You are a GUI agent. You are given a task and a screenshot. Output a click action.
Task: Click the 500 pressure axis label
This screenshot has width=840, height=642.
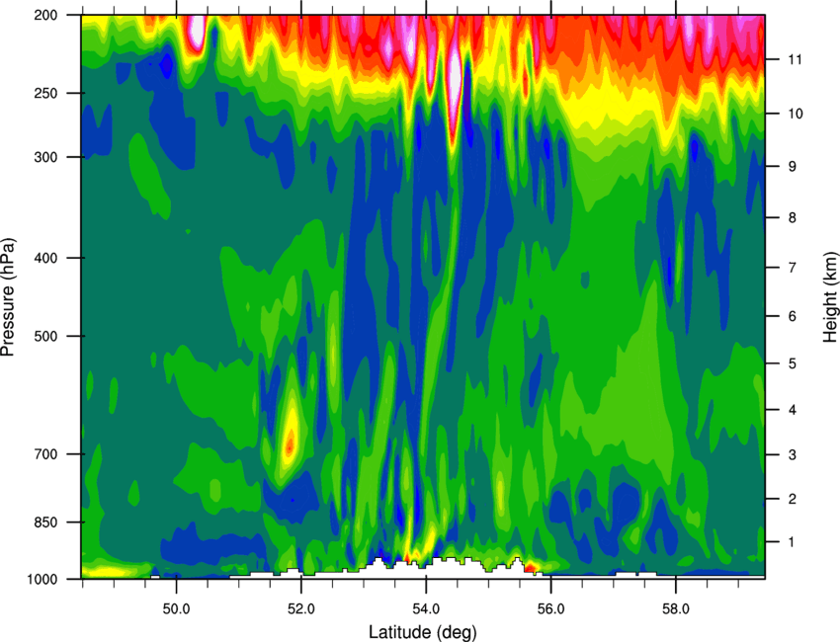45,336
